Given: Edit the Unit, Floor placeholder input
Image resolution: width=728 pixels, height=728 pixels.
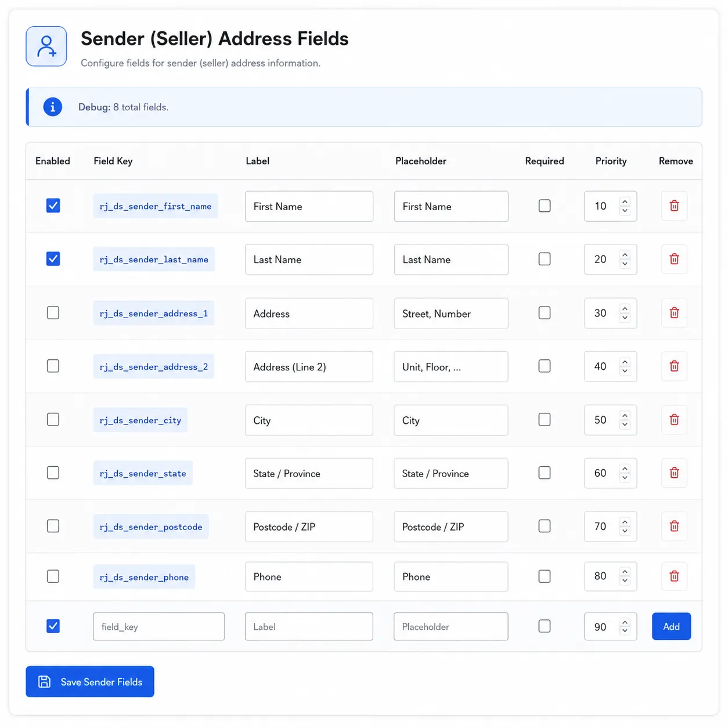Looking at the screenshot, I should [451, 366].
